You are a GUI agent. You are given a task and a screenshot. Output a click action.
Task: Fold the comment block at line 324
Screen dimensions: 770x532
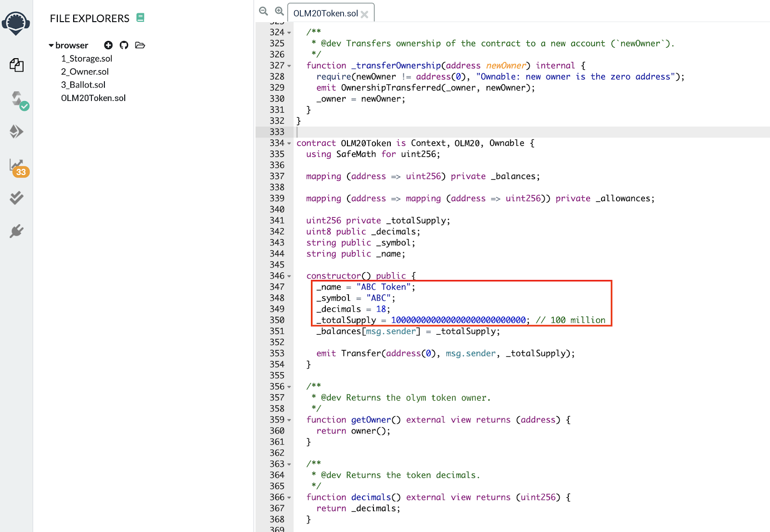click(289, 33)
